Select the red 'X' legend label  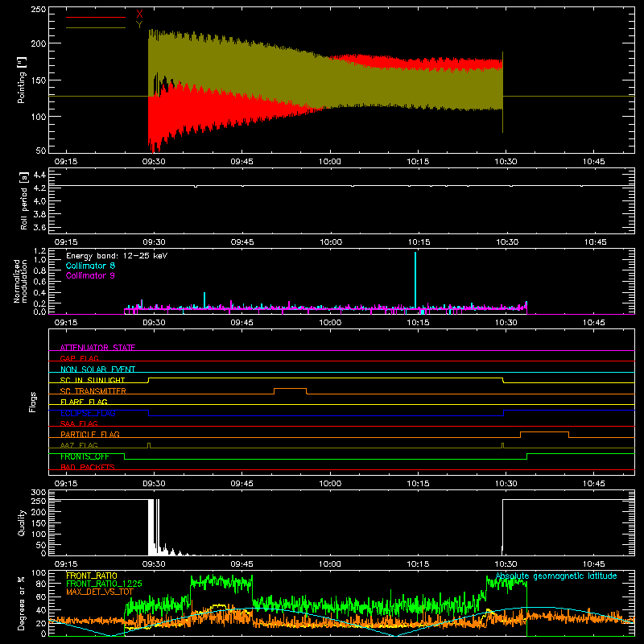[x=139, y=14]
